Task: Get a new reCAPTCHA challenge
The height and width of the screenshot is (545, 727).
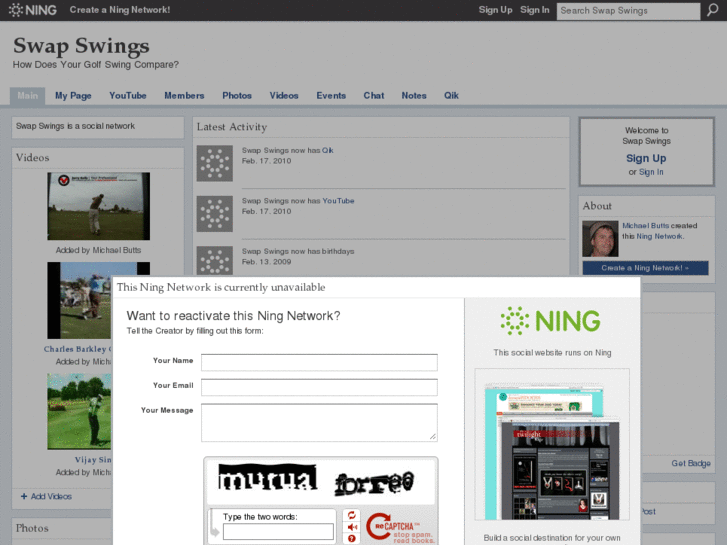Action: 352,515
